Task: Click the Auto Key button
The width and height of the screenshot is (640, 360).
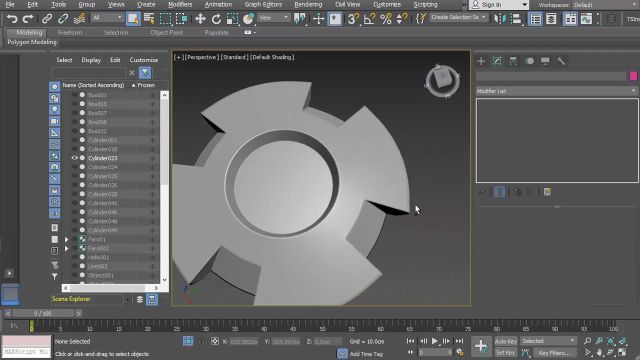Action: pos(506,341)
